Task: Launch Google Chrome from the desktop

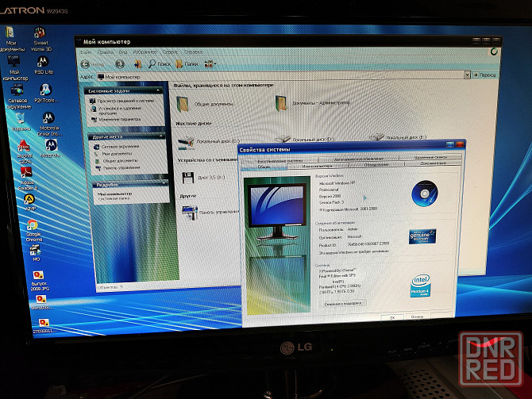Action: pyautogui.click(x=33, y=231)
